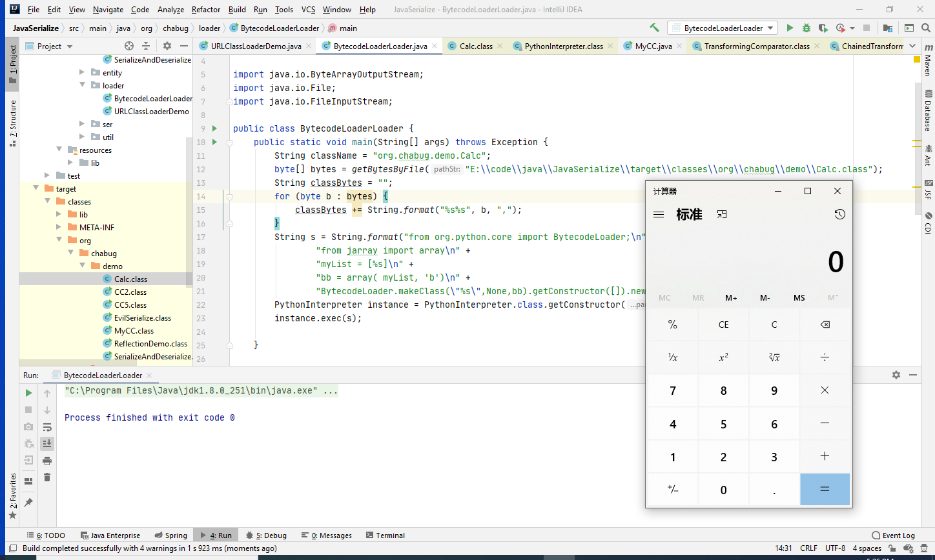Click run gutter arrow on line 9

point(215,128)
